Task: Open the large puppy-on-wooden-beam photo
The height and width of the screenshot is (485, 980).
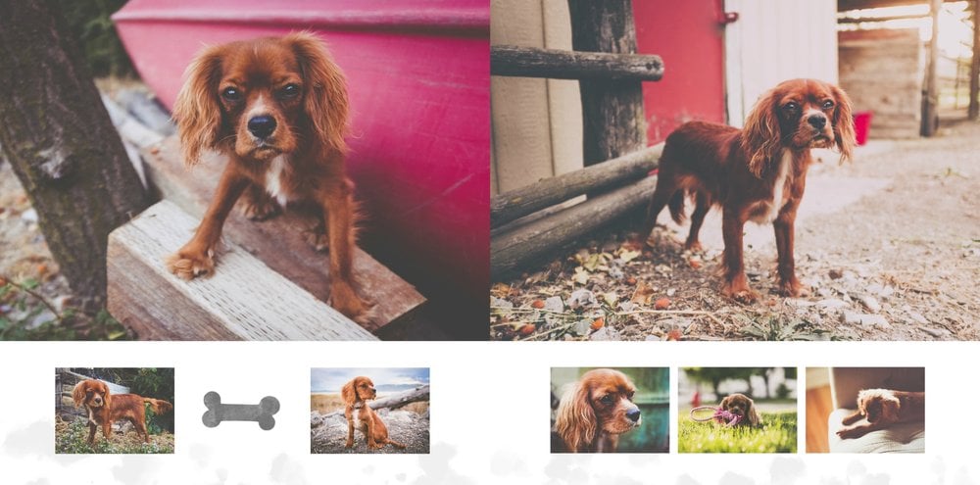Action: (245, 170)
